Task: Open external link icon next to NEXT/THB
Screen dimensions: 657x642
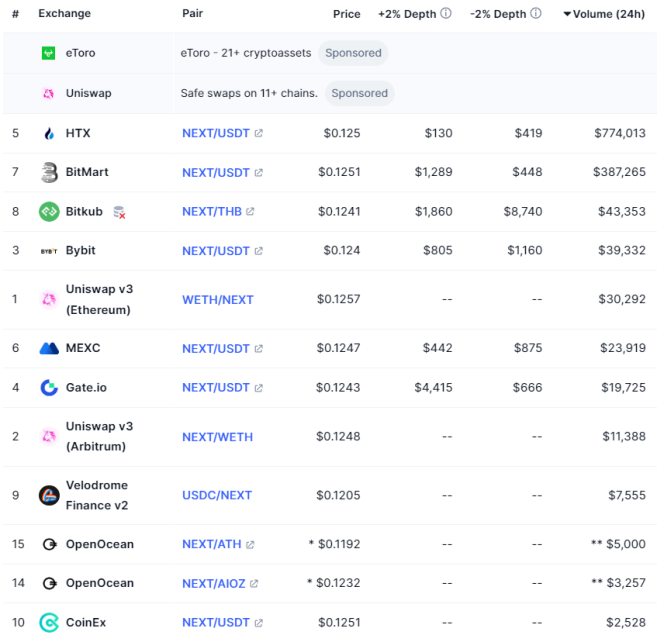Action: point(250,212)
